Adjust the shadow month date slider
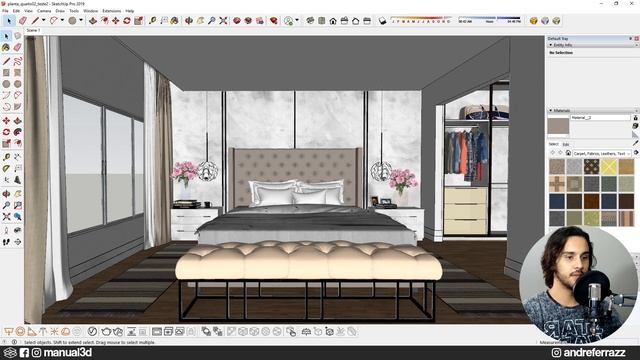 (x=421, y=20)
